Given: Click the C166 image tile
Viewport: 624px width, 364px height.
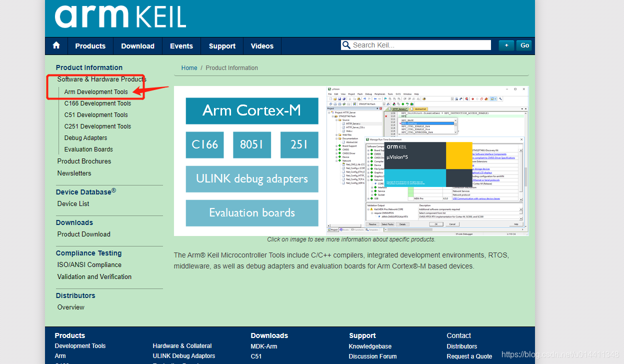Looking at the screenshot, I should click(205, 145).
